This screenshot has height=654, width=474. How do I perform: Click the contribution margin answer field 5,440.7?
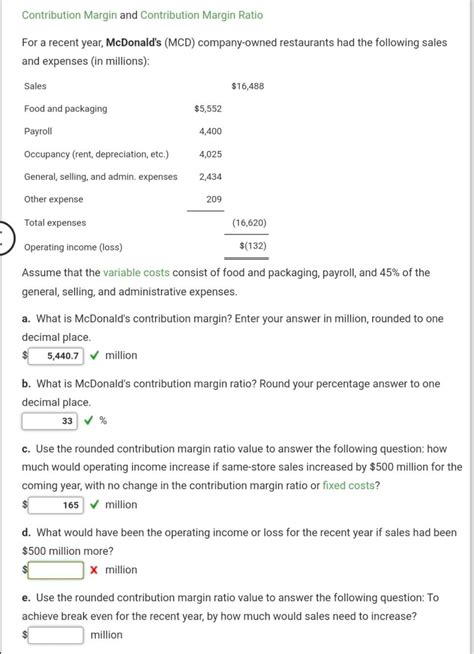pyautogui.click(x=55, y=356)
